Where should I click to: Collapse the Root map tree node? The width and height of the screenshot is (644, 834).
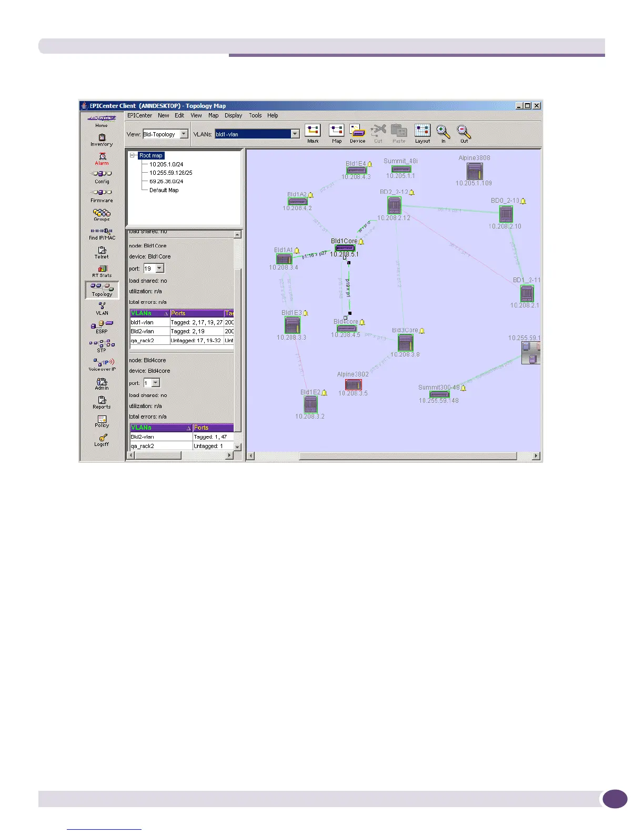coord(133,155)
